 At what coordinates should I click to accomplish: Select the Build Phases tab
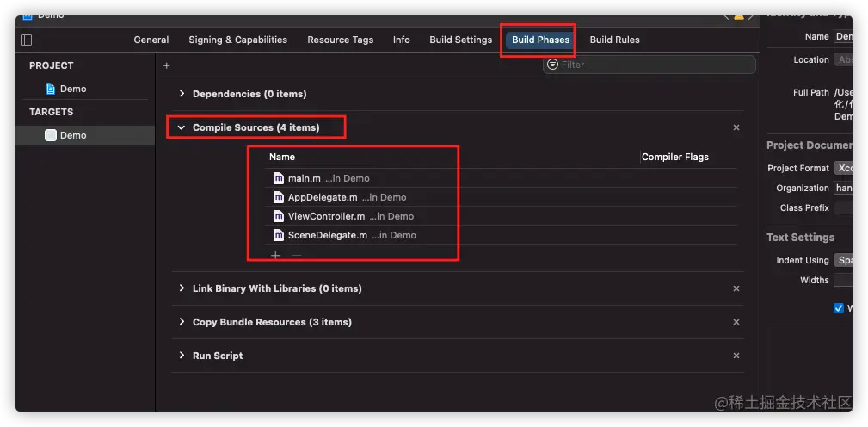tap(540, 40)
